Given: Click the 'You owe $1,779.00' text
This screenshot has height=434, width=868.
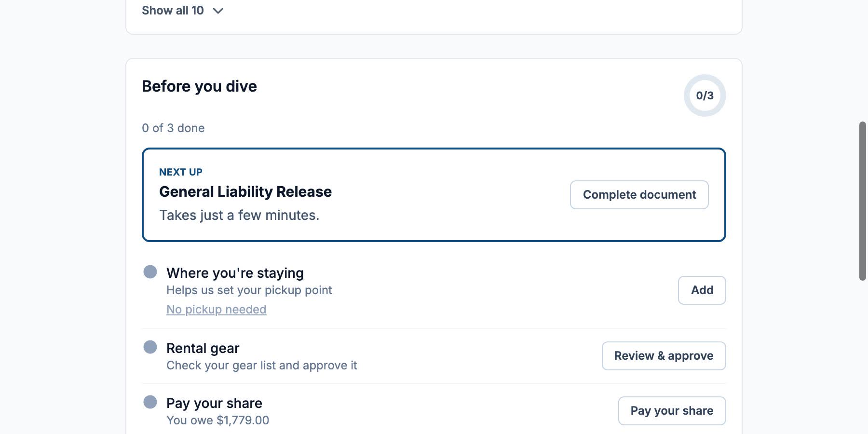Looking at the screenshot, I should [218, 420].
